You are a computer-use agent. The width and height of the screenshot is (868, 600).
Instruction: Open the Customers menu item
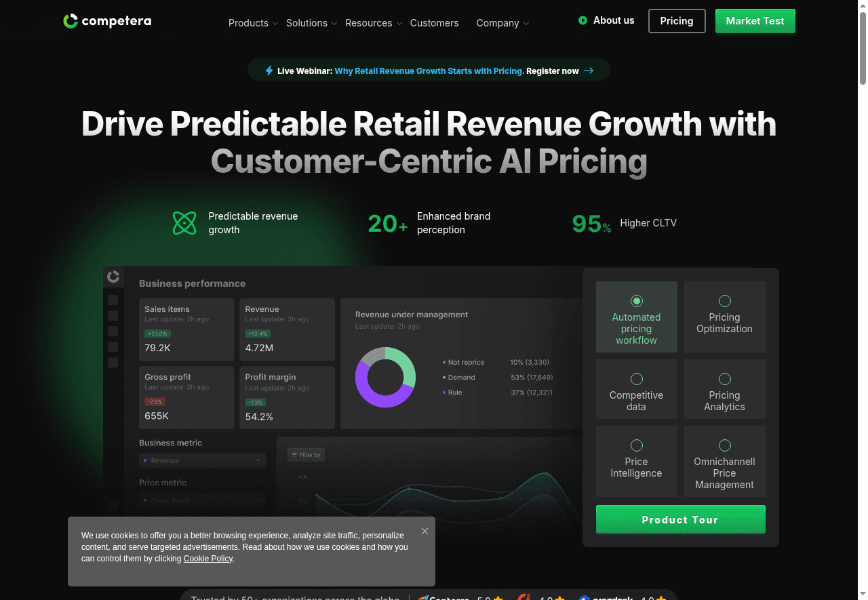point(434,23)
